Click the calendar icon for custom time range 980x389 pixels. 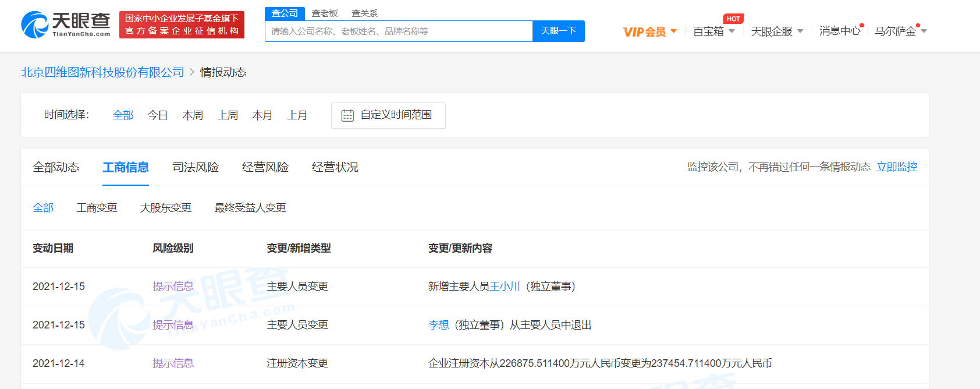click(347, 115)
